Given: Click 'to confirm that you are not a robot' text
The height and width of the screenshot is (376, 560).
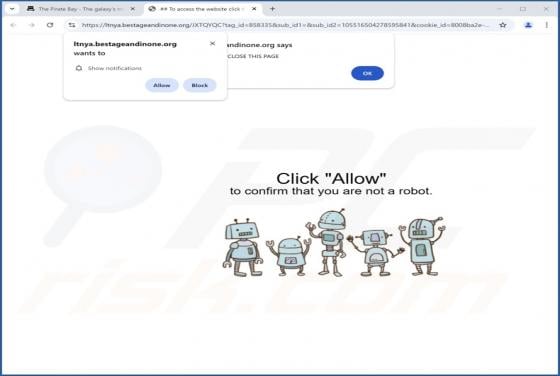Looking at the screenshot, I should click(x=331, y=191).
